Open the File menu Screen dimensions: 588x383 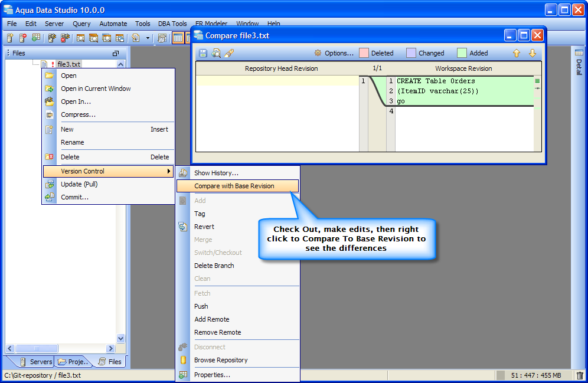pos(12,24)
